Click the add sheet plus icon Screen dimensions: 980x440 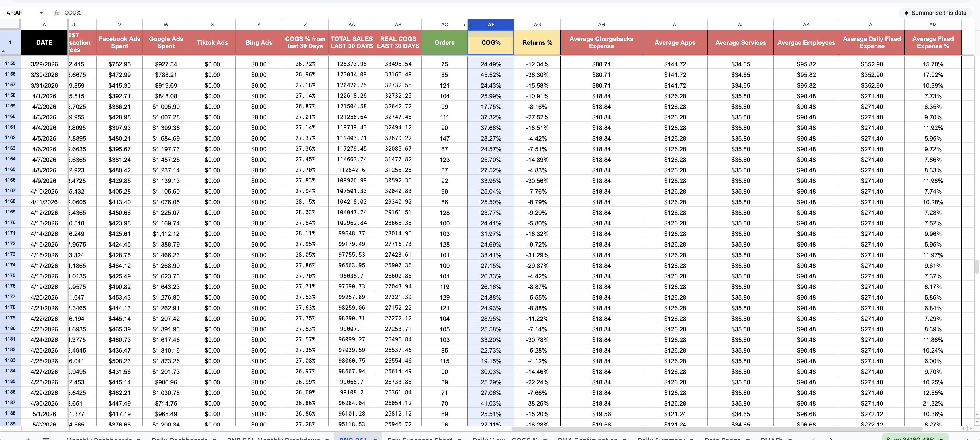[x=28, y=439]
